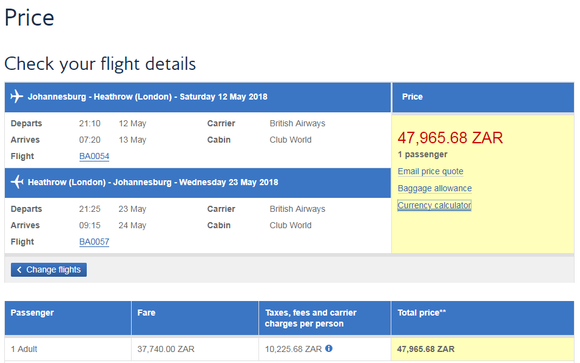Click the Change flights button
580x363 pixels.
pos(49,270)
